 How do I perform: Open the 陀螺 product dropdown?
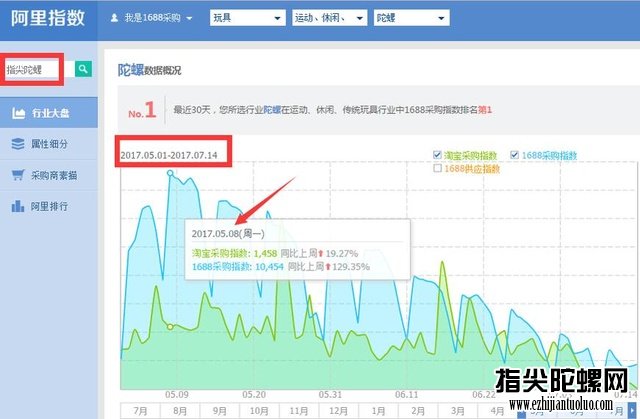[x=411, y=18]
